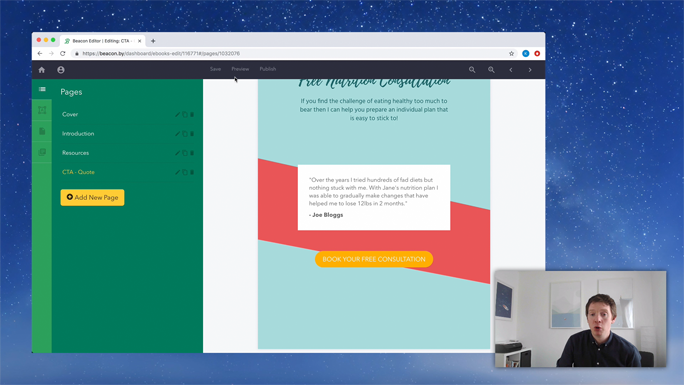Viewport: 684px width, 385px height.
Task: Select the Introduction page in list
Action: point(78,134)
